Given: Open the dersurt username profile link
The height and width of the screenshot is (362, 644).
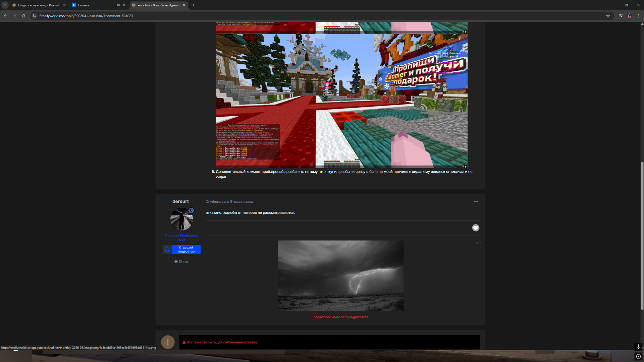Looking at the screenshot, I should click(180, 201).
